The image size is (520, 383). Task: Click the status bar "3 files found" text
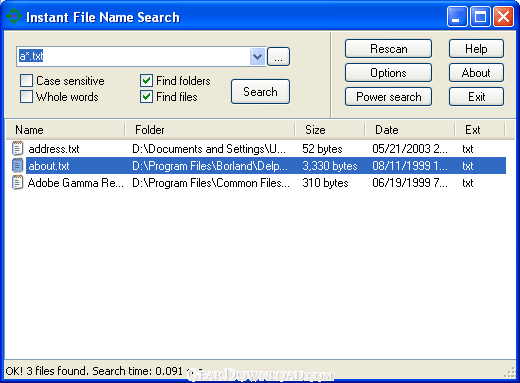pos(57,371)
